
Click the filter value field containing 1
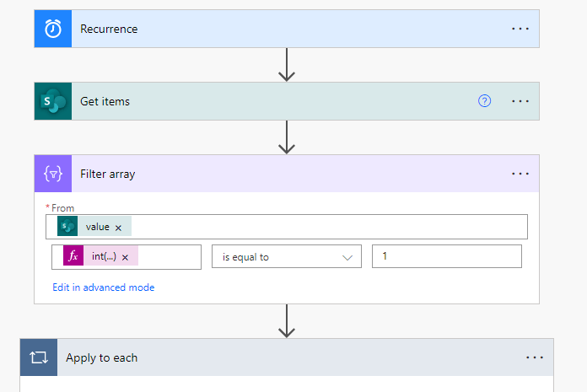click(447, 256)
